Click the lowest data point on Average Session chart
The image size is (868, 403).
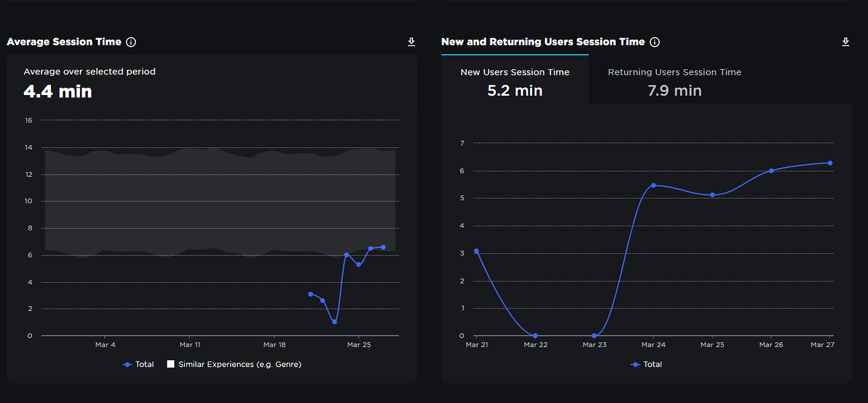click(335, 322)
